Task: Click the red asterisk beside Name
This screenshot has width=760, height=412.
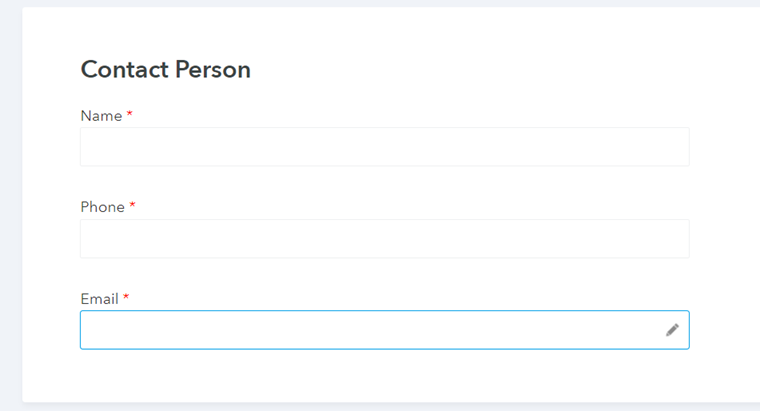Action: 130,116
